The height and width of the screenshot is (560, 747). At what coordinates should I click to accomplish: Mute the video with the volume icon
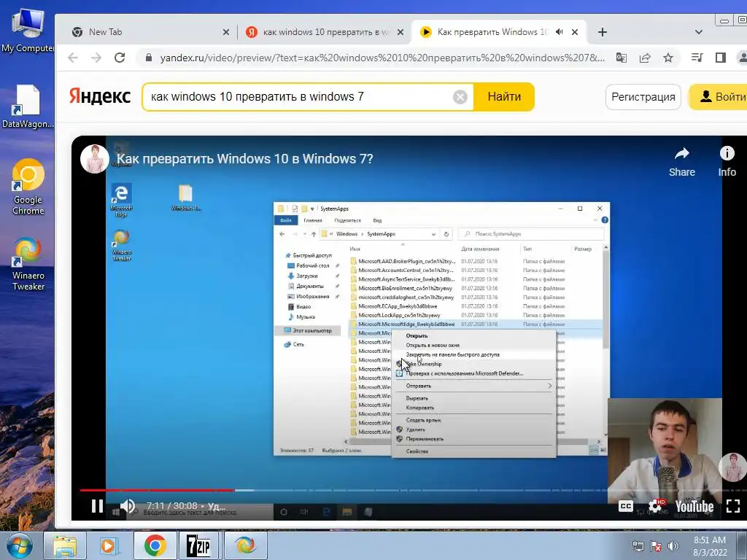click(x=127, y=506)
